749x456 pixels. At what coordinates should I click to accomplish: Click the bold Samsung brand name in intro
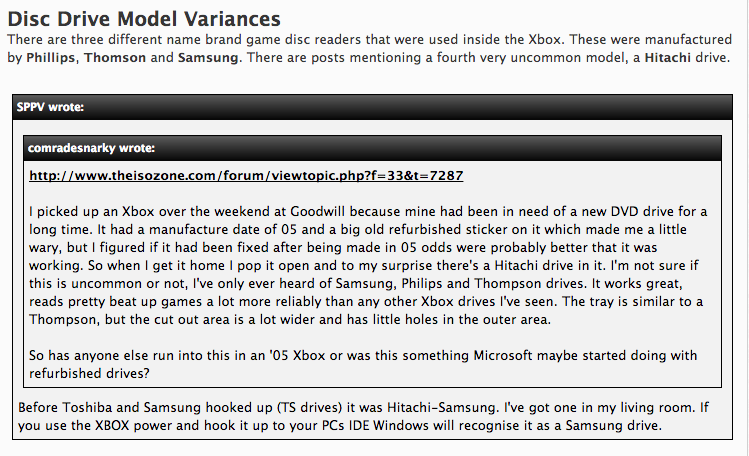click(208, 58)
